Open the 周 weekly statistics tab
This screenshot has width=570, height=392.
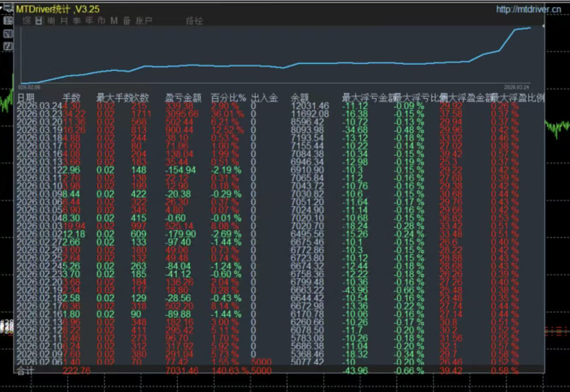(51, 21)
